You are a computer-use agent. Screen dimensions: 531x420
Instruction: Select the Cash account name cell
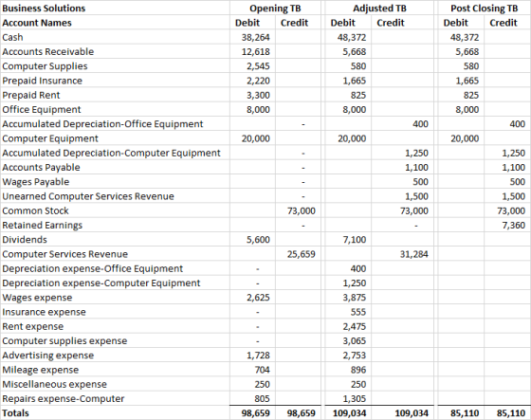pyautogui.click(x=12, y=37)
